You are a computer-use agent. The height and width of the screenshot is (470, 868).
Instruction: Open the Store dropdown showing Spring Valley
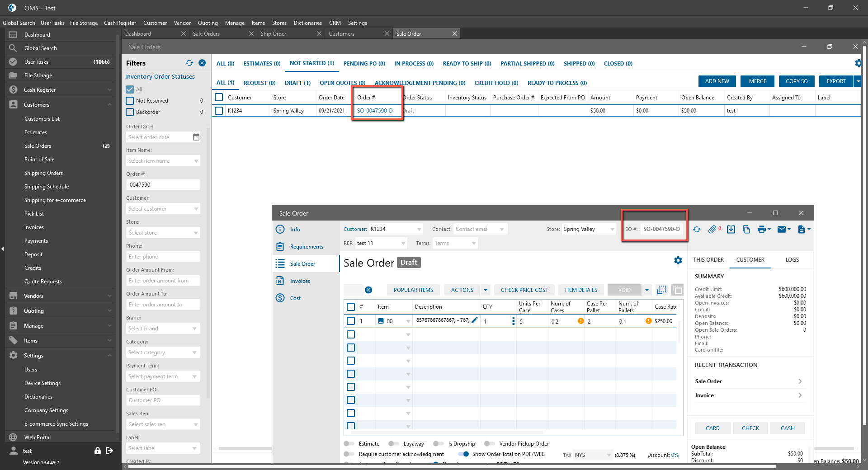(589, 230)
